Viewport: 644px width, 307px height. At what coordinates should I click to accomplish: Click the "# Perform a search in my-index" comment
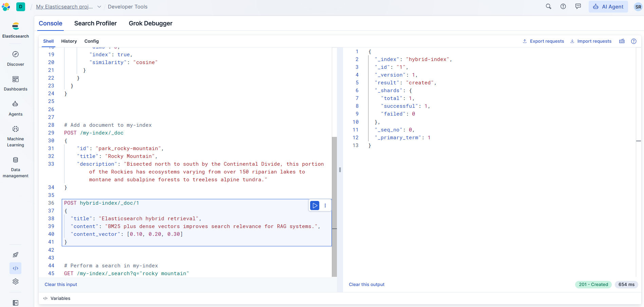point(111,266)
